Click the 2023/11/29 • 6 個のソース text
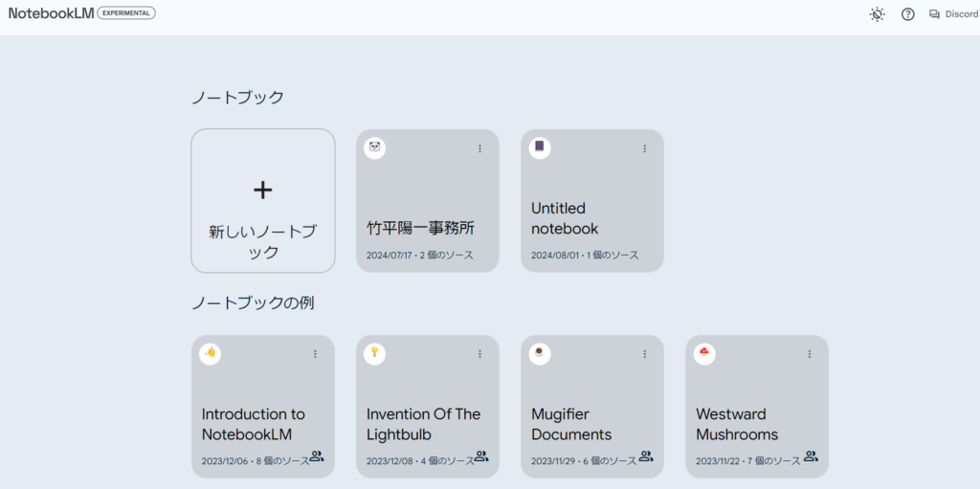 (x=585, y=461)
